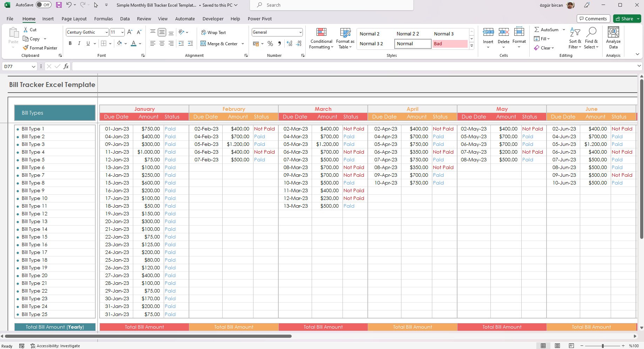
Task: Apply Percent Style formatting
Action: point(270,43)
